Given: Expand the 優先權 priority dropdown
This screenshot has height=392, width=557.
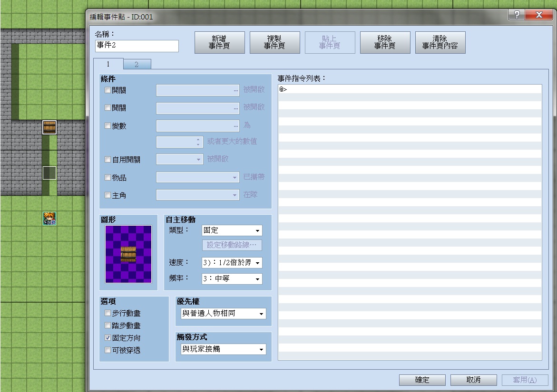Looking at the screenshot, I should coord(224,313).
